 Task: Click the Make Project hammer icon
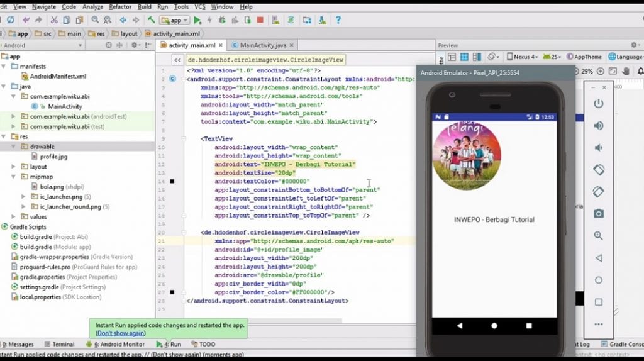[x=151, y=20]
